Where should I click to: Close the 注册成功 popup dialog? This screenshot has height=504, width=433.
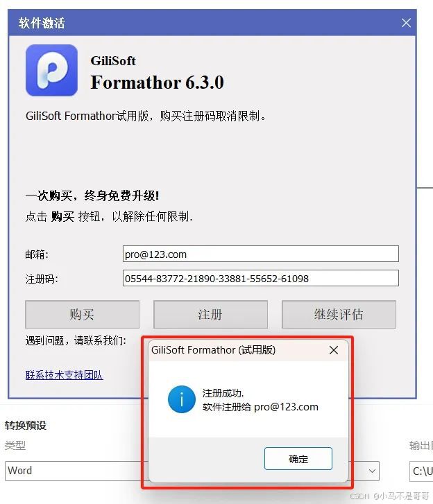(334, 350)
